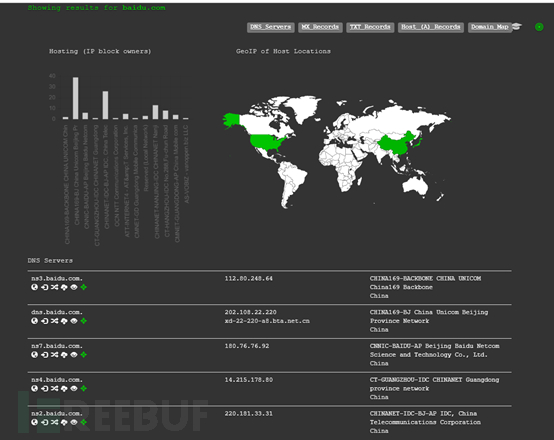
Task: Click the CT-GUANGZHOU-IDC CHINANET Guangdong owner text
Action: 435,380
